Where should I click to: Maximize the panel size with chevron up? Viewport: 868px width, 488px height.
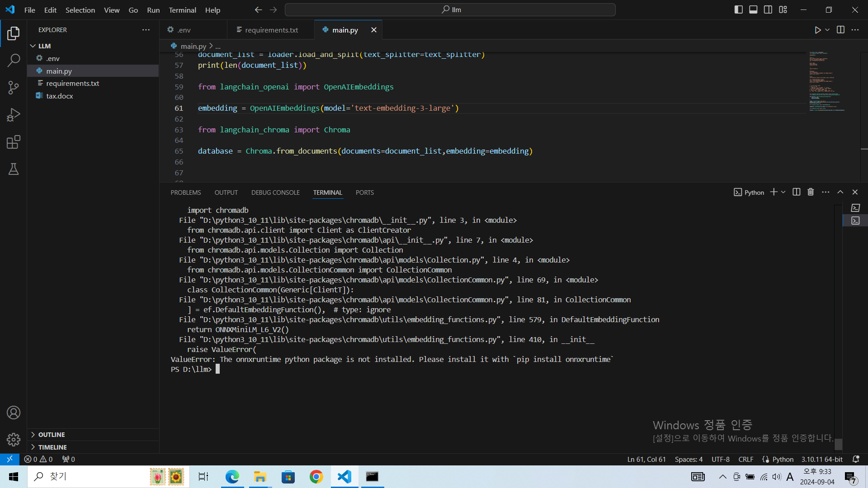pos(840,192)
